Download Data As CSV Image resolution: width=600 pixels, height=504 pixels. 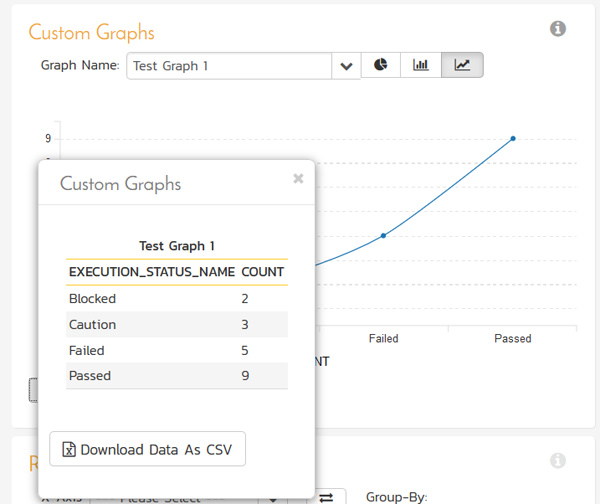(x=147, y=450)
